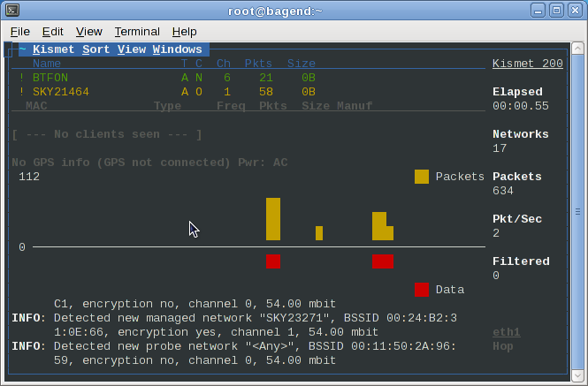Click the GPS not connected status line

tap(149, 163)
